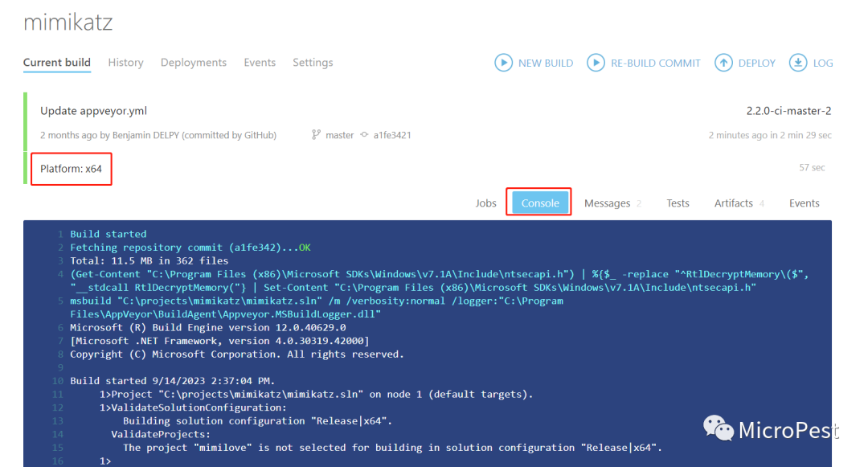
Task: Open the Current build tab
Action: 56,63
